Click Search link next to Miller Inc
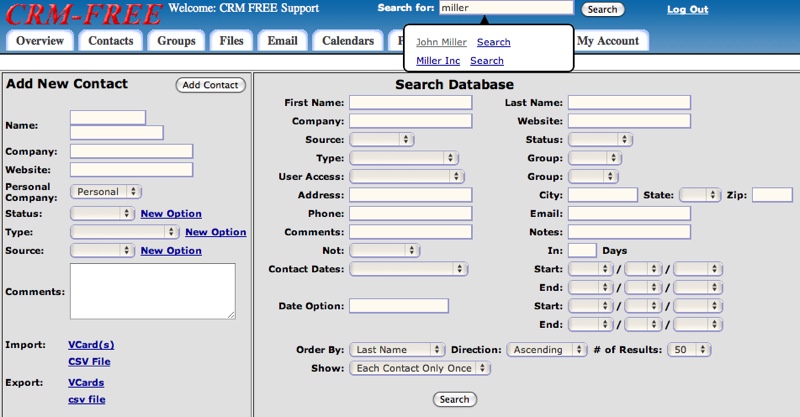This screenshot has width=800, height=417. (x=487, y=61)
